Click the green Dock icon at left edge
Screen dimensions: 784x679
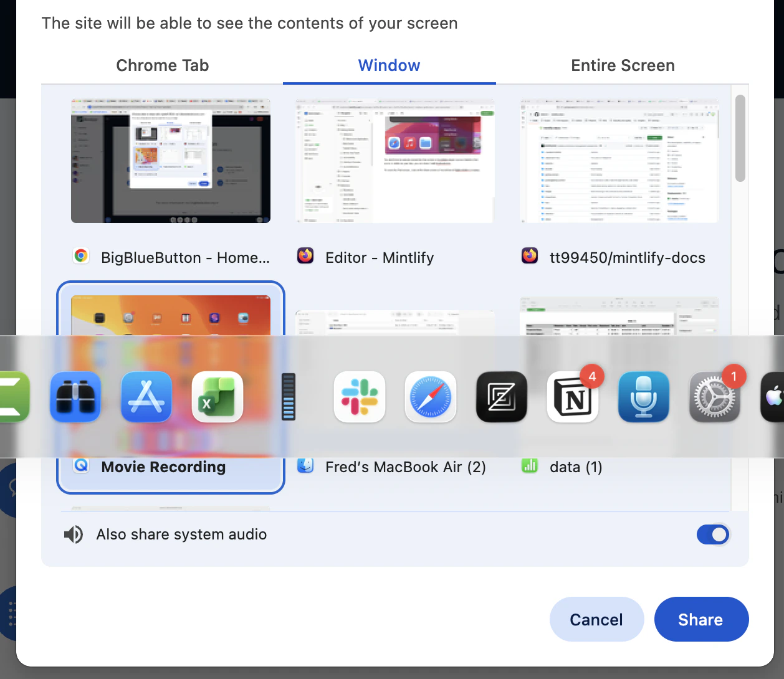(14, 397)
